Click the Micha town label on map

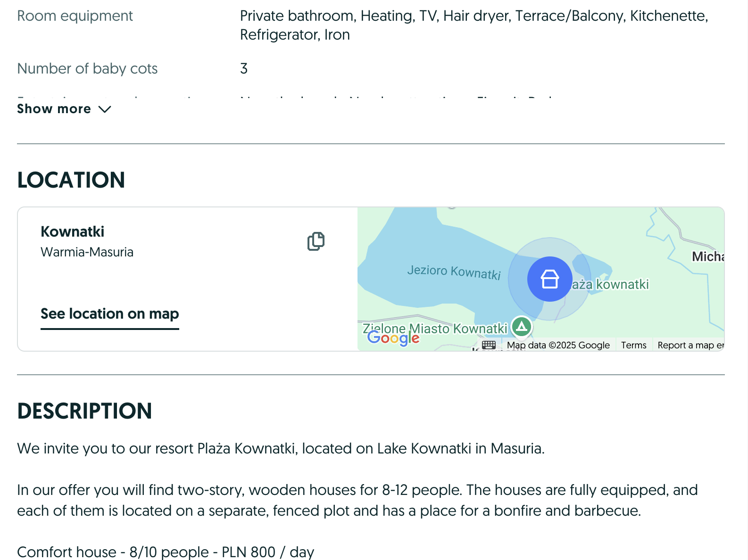708,256
